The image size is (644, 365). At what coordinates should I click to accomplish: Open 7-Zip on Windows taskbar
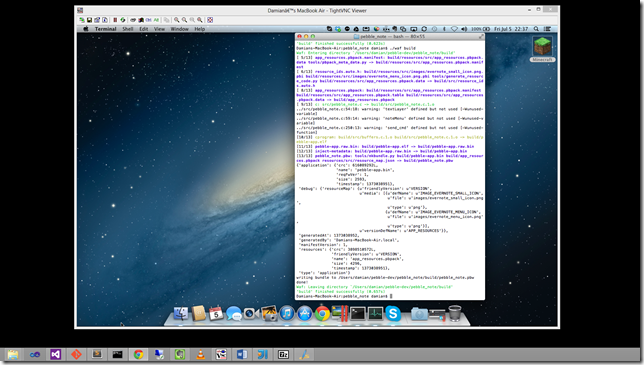click(283, 354)
